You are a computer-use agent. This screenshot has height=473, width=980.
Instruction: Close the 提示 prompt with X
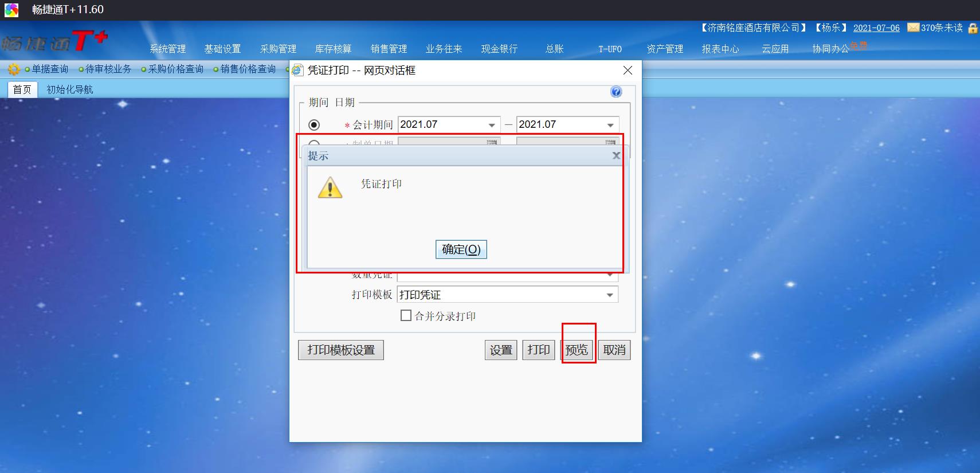pos(616,155)
